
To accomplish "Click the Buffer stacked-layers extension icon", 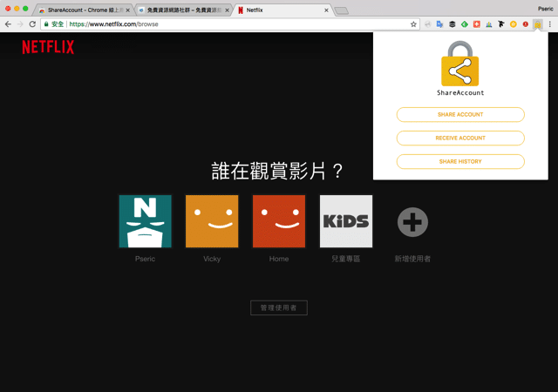I will tap(452, 24).
